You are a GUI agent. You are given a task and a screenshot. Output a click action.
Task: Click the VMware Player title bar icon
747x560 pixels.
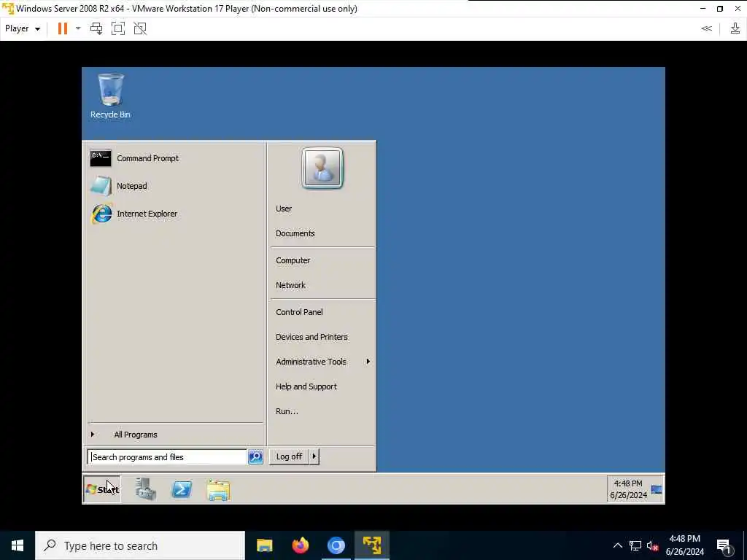7,9
